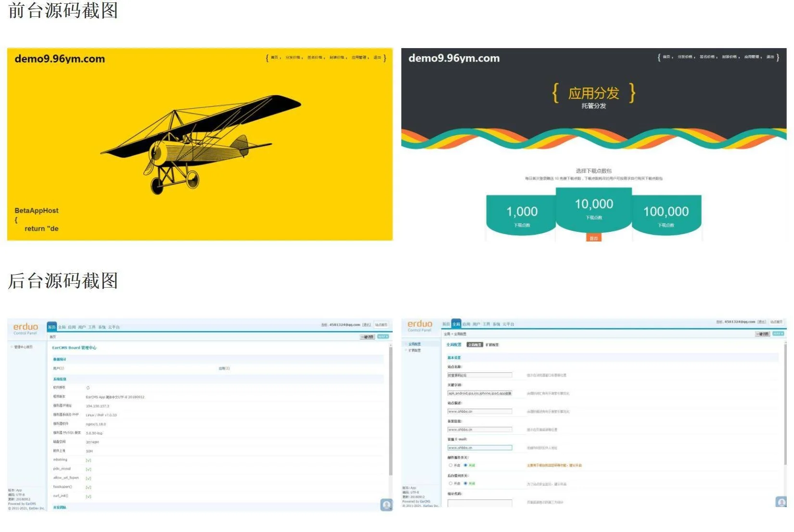The image size is (794, 532).
Task: Click the vertical scrollbar in left backend screenshot
Action: point(390,414)
